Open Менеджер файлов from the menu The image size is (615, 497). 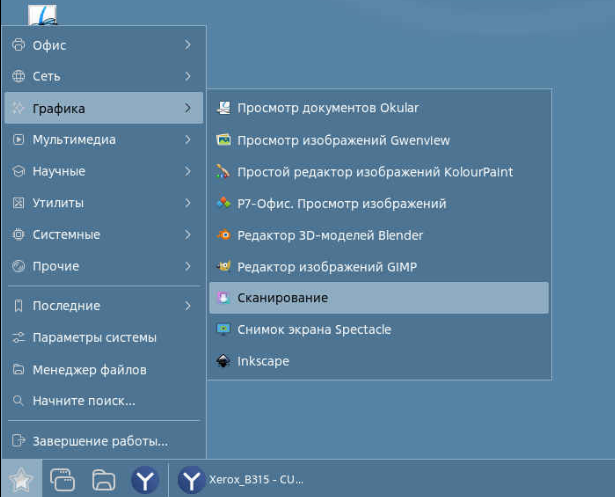[x=104, y=369]
